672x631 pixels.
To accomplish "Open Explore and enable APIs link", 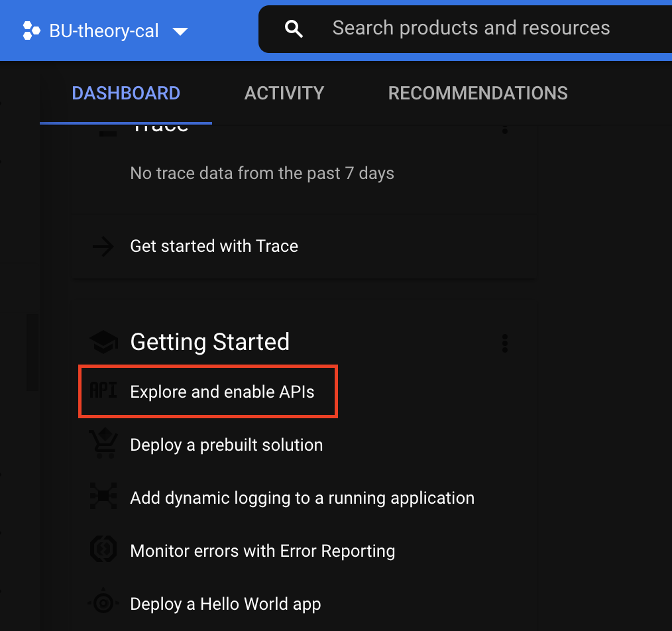I will pos(222,392).
